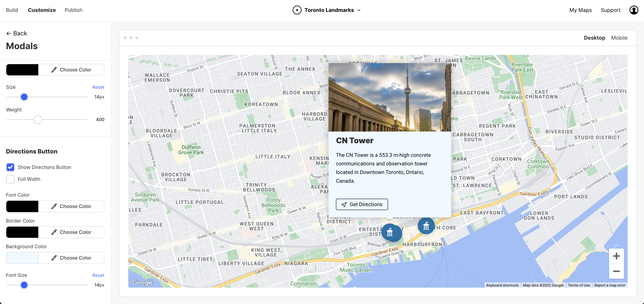Select the Customize tab
The width and height of the screenshot is (644, 304).
(x=42, y=10)
